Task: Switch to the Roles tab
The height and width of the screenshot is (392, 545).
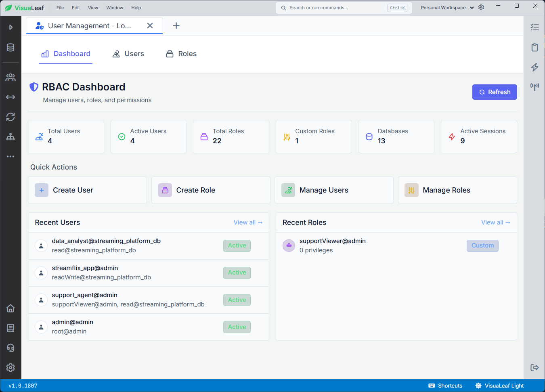Action: (x=181, y=54)
